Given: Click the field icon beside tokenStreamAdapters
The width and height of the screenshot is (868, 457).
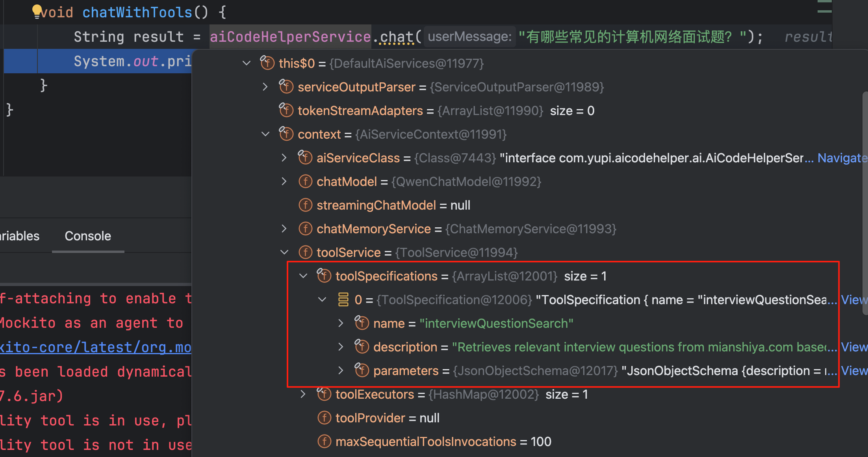Looking at the screenshot, I should [x=286, y=111].
